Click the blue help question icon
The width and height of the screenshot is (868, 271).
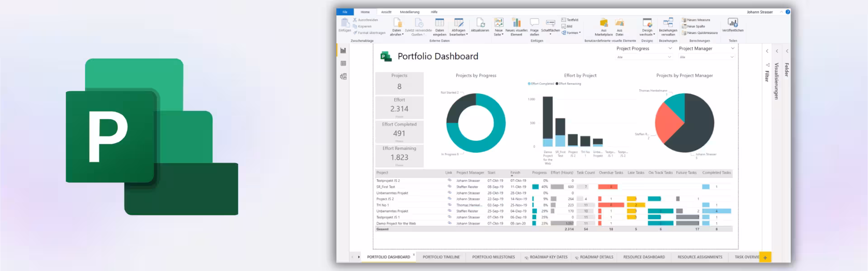click(788, 12)
